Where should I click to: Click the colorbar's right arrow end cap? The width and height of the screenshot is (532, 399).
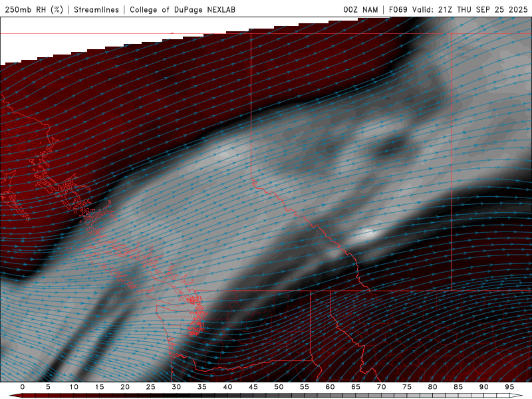516,396
